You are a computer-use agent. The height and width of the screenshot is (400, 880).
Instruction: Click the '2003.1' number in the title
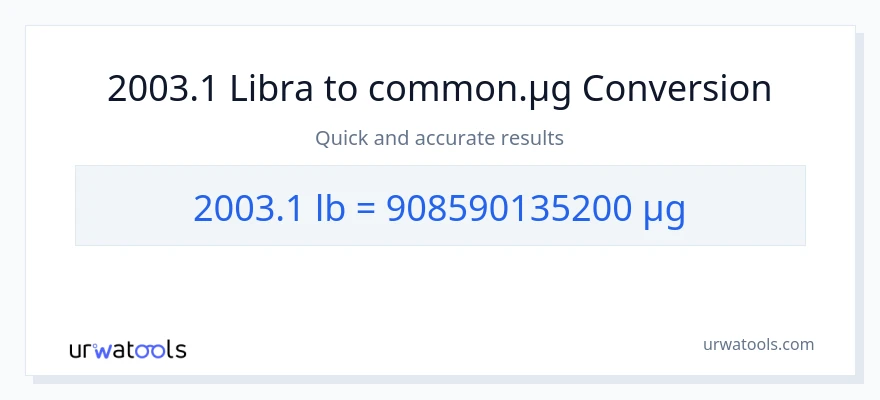click(163, 89)
